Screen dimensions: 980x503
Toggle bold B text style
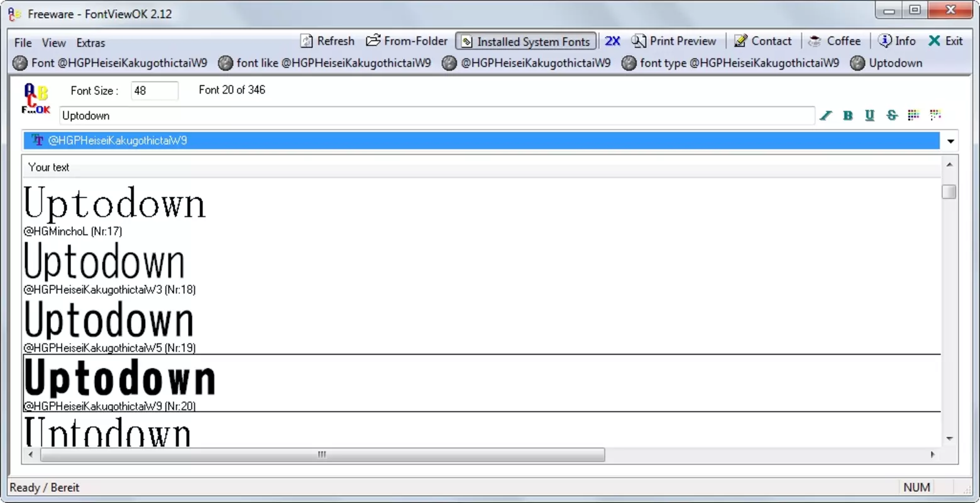pyautogui.click(x=848, y=115)
